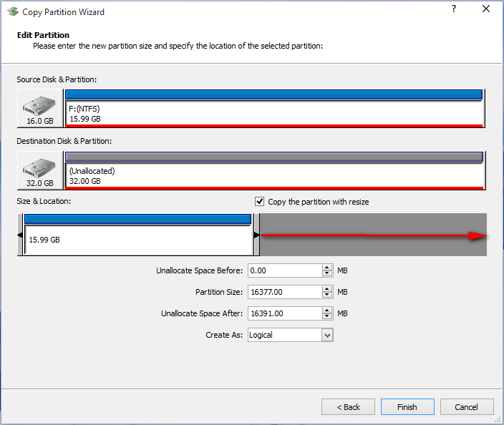504x425 pixels.
Task: Click the 15.99 GB partition block
Action: point(137,235)
